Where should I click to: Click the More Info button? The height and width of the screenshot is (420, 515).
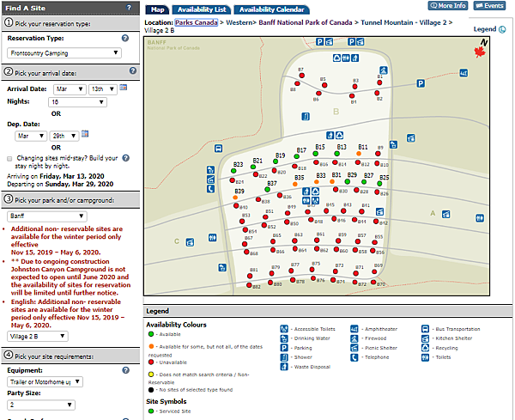point(448,6)
